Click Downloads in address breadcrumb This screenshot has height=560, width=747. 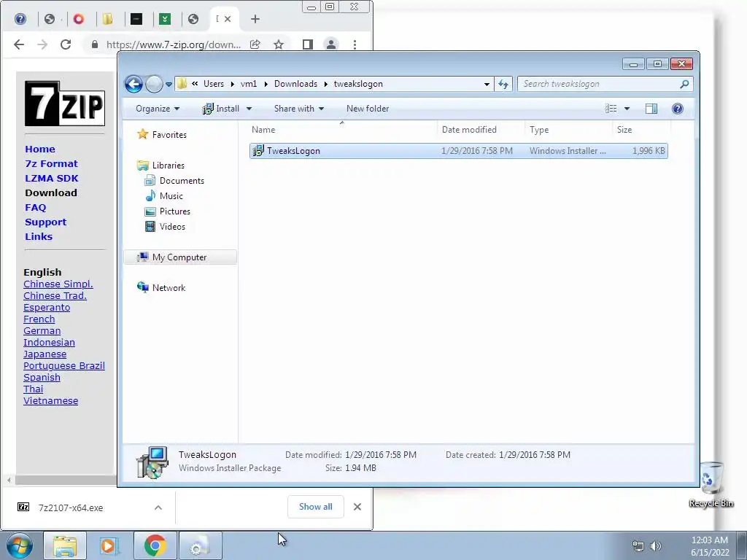(x=295, y=84)
